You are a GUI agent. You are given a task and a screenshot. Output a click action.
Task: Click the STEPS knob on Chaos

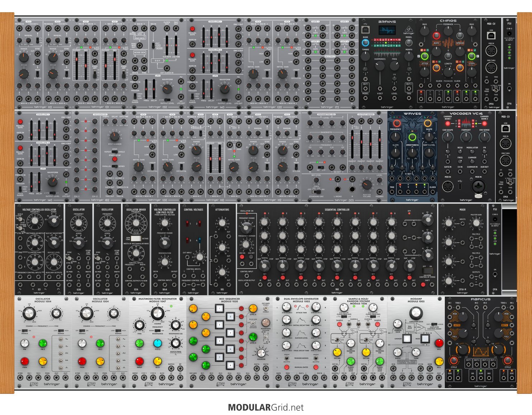point(472,72)
